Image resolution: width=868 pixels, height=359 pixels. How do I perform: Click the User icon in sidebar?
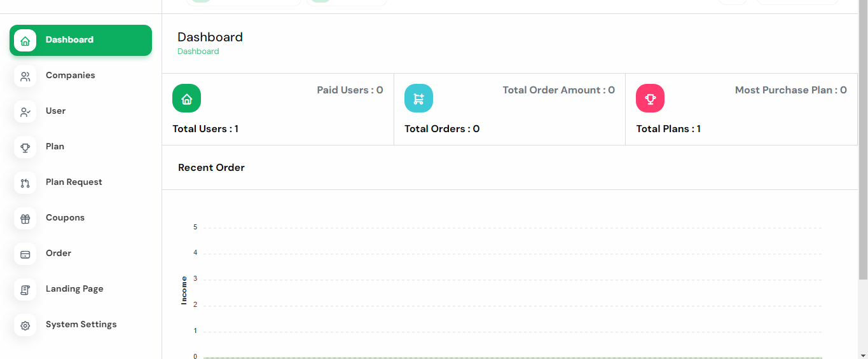(25, 112)
